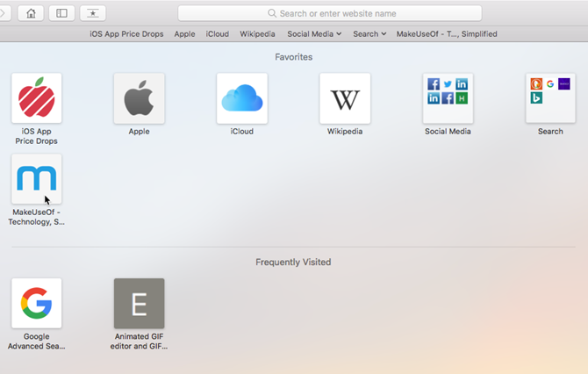Expand Search dropdown in Favorites bar
Image resolution: width=588 pixels, height=374 pixels.
[369, 34]
